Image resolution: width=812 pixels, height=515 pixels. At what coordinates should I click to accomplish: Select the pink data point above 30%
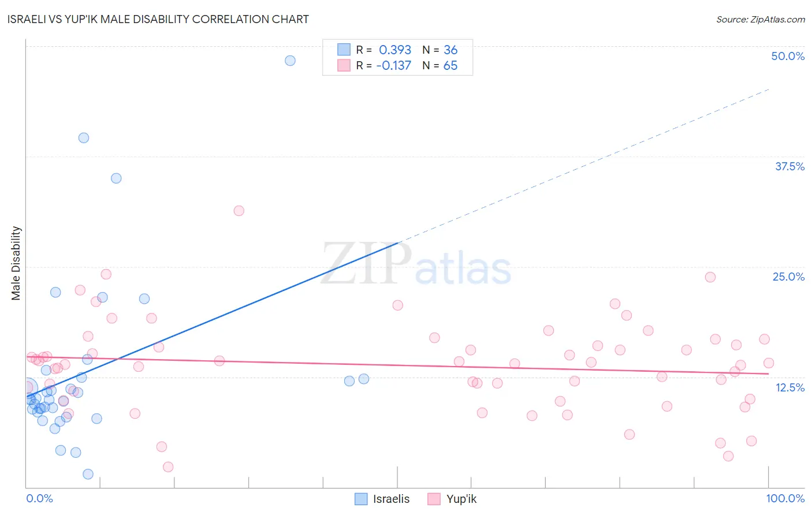[x=239, y=211]
